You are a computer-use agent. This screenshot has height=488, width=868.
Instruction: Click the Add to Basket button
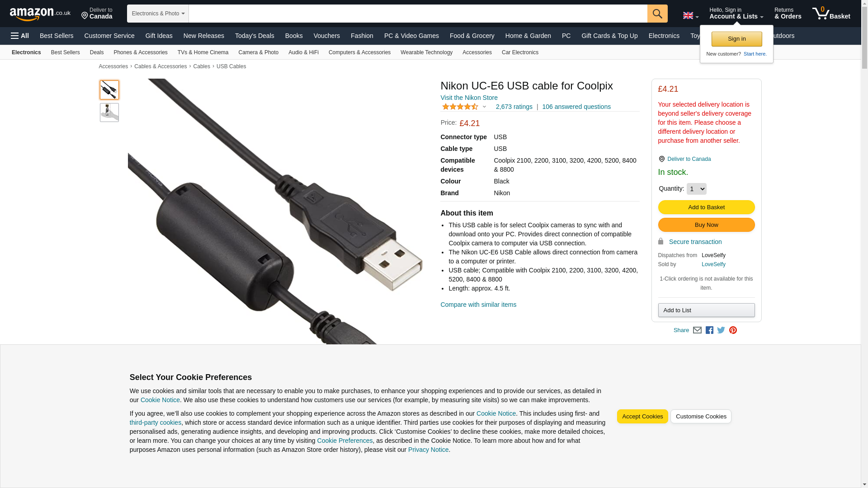[x=706, y=207]
